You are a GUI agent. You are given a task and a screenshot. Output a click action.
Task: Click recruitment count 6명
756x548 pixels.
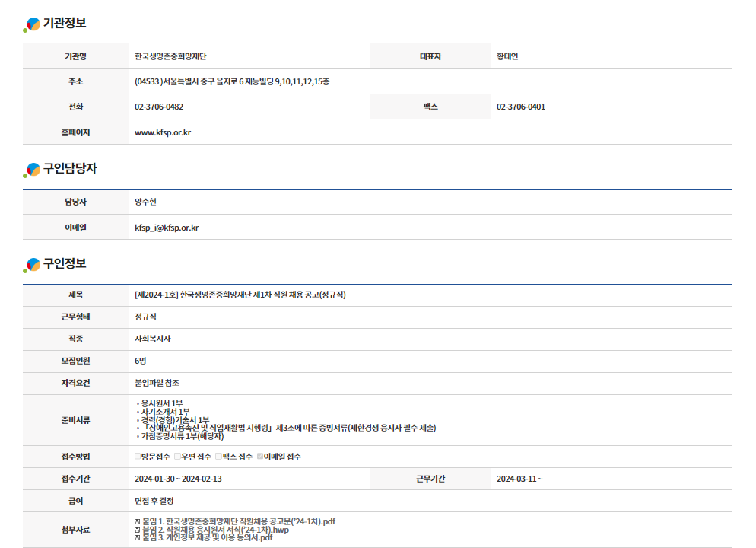140,361
